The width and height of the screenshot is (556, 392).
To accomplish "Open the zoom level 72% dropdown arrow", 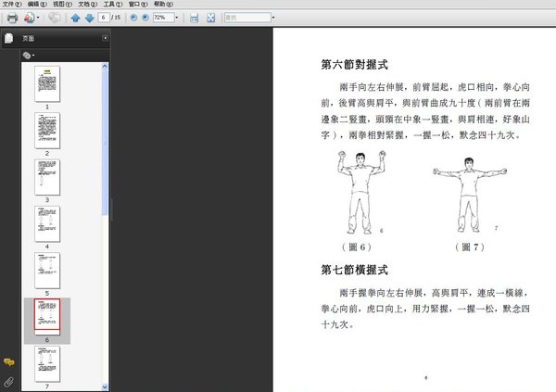I will point(177,18).
